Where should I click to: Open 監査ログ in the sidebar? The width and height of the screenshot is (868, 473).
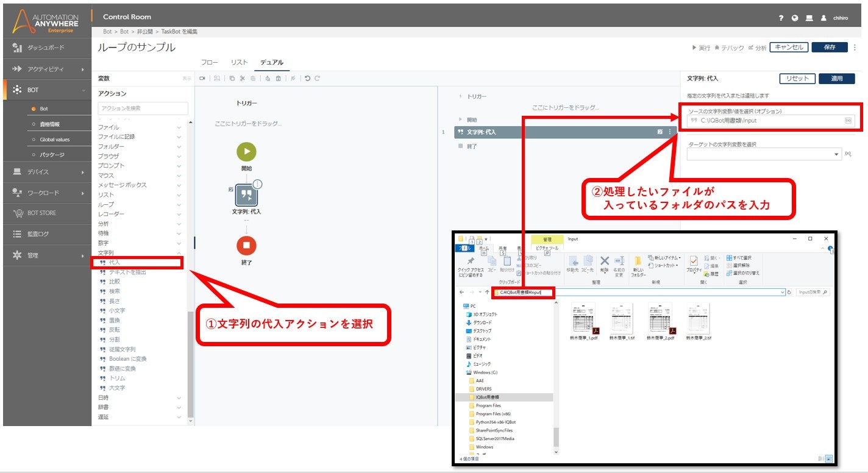pyautogui.click(x=46, y=234)
